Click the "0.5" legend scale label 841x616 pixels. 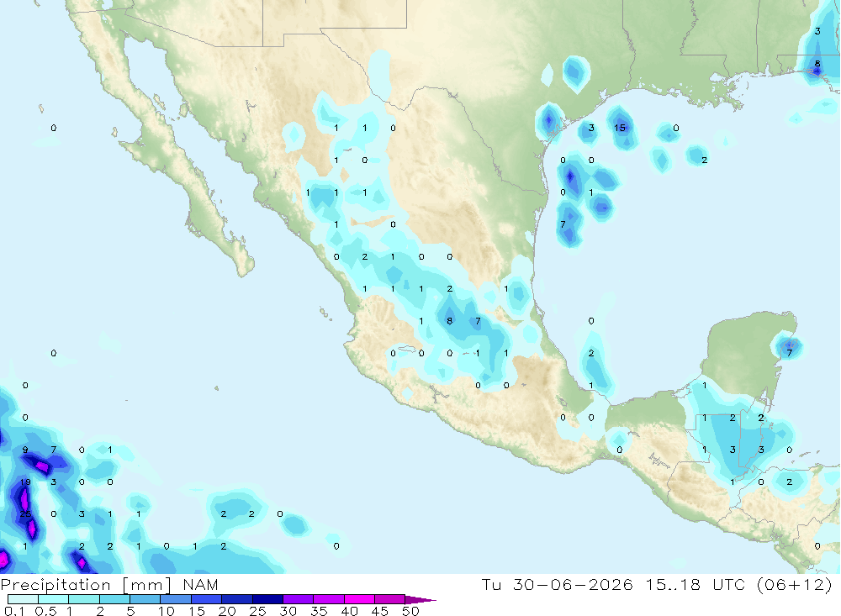click(45, 611)
